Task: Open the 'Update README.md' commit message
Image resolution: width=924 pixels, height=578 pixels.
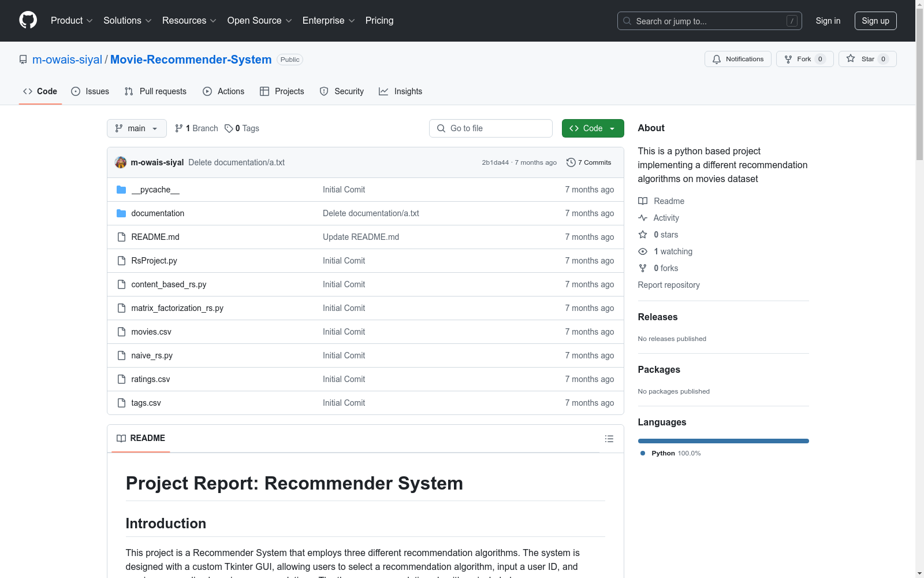Action: click(361, 237)
